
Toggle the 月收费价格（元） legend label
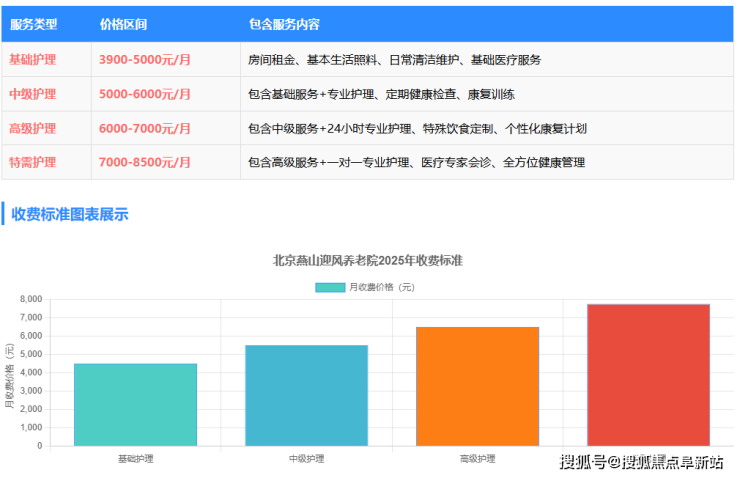coord(381,287)
